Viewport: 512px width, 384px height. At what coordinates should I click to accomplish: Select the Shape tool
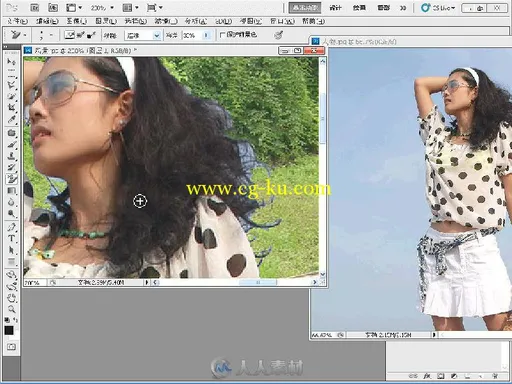[11, 262]
